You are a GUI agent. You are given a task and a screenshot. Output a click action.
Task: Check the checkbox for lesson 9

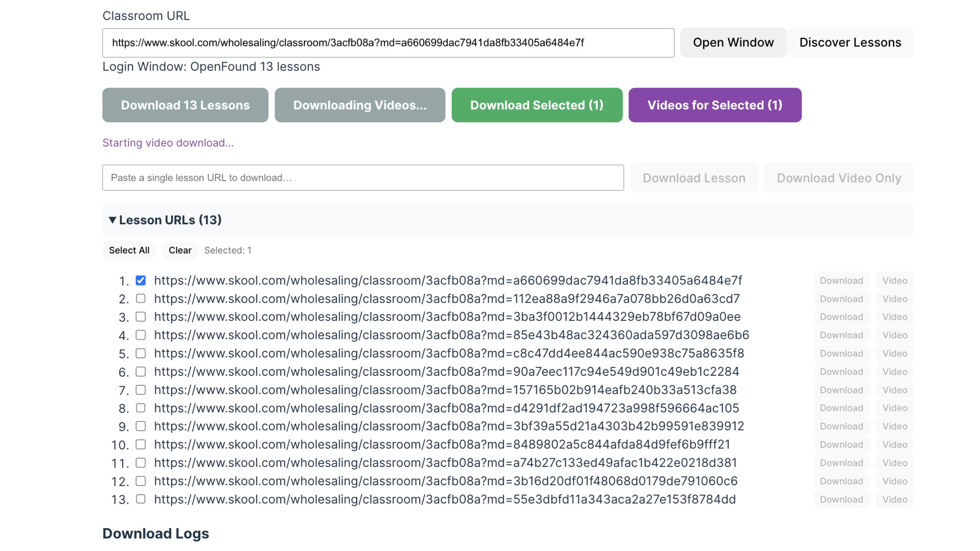tap(140, 426)
